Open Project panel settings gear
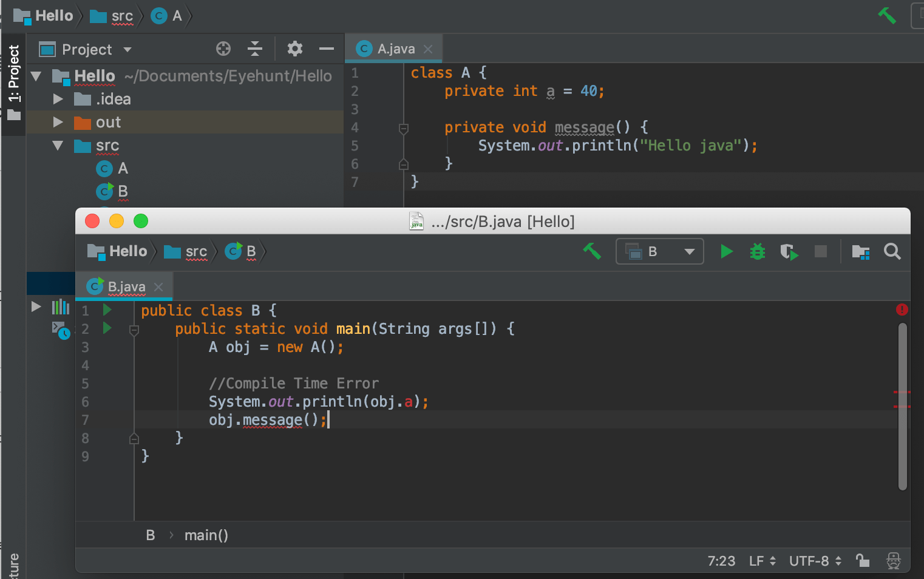Screen dimensions: 924x579 295,49
